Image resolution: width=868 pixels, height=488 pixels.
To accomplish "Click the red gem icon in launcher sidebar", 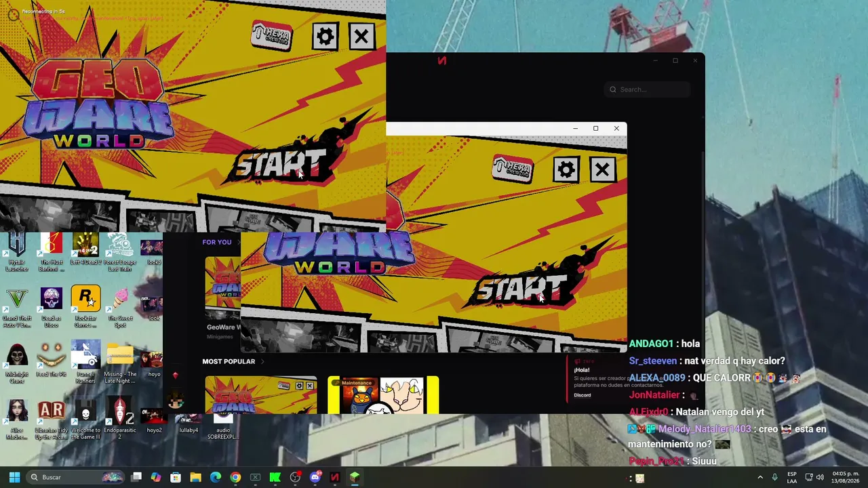I will pos(175,375).
